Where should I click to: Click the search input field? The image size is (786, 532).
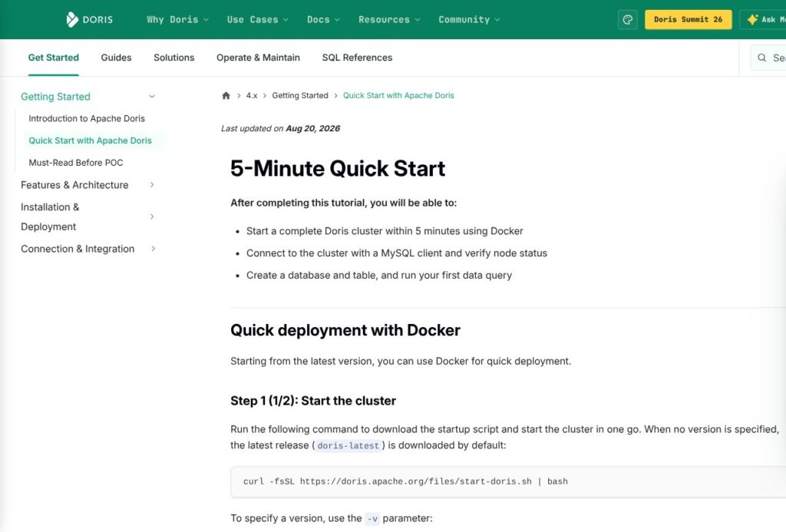tap(768, 58)
